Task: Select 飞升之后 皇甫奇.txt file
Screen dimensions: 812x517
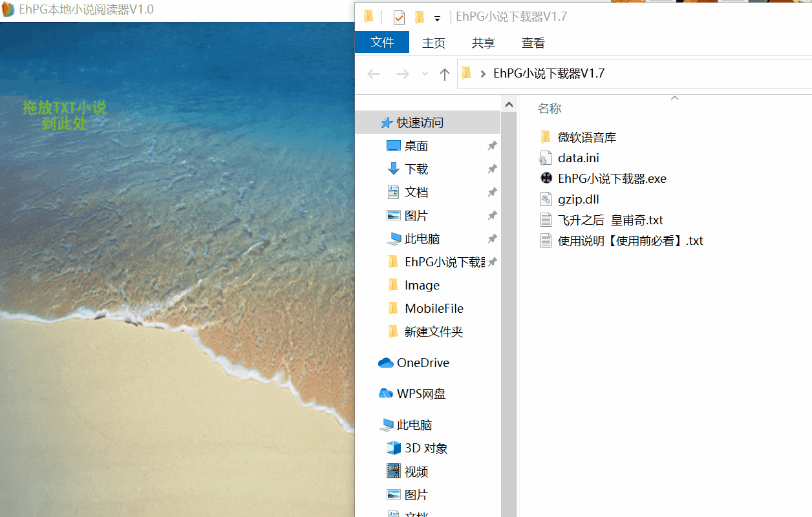Action: (x=610, y=220)
